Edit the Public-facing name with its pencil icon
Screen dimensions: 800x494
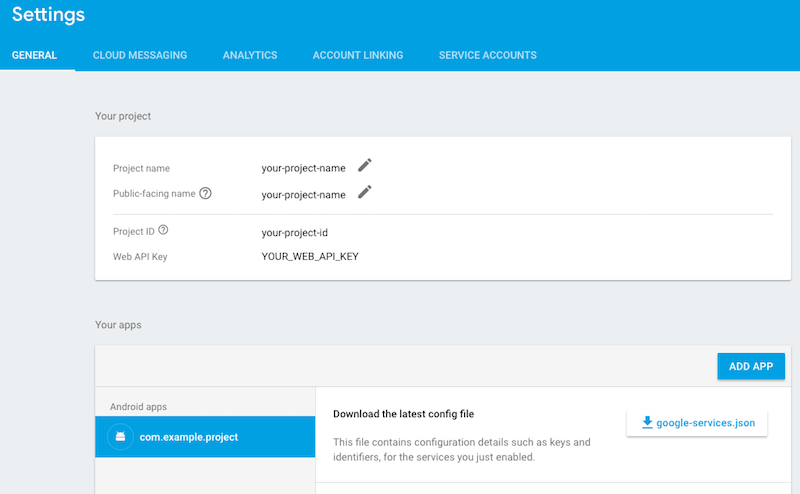click(x=365, y=192)
